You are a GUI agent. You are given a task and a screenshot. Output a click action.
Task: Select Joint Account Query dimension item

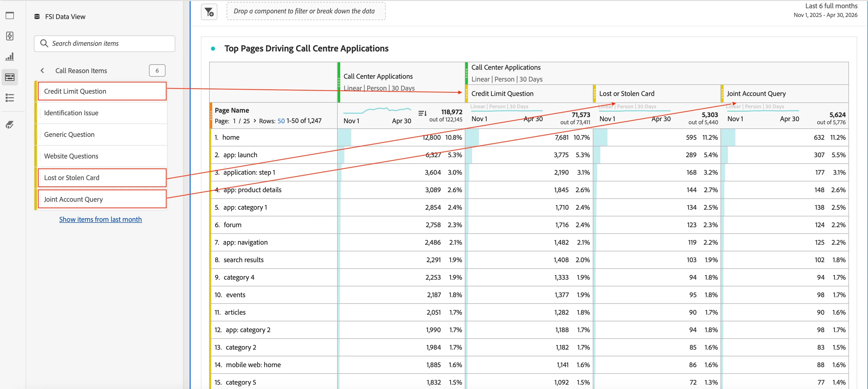click(102, 199)
